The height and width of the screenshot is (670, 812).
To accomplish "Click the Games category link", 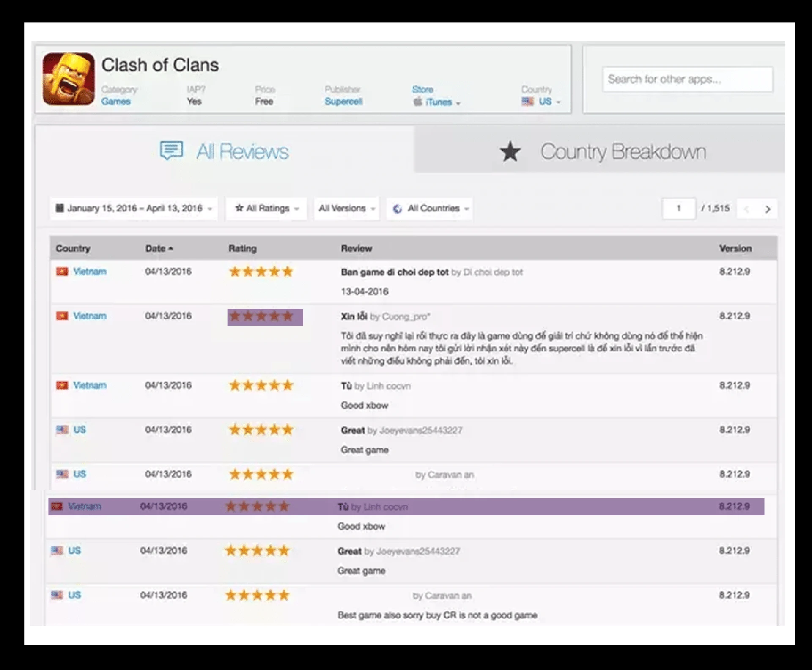I will click(116, 102).
